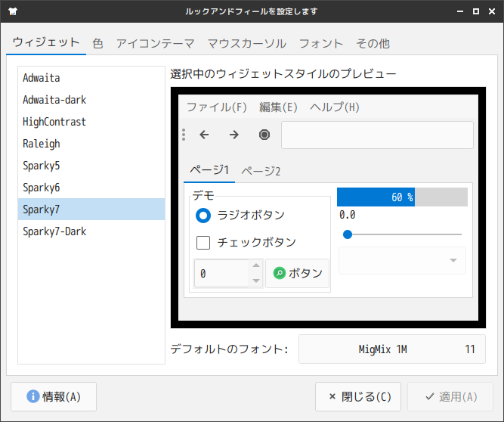Click the round stop icon in the preview toolbar
This screenshot has height=422, width=504.
pos(264,135)
